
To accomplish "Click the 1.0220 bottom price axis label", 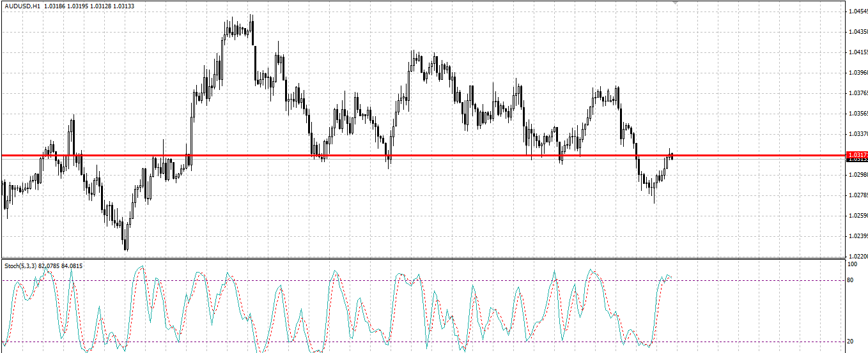I will (x=858, y=256).
